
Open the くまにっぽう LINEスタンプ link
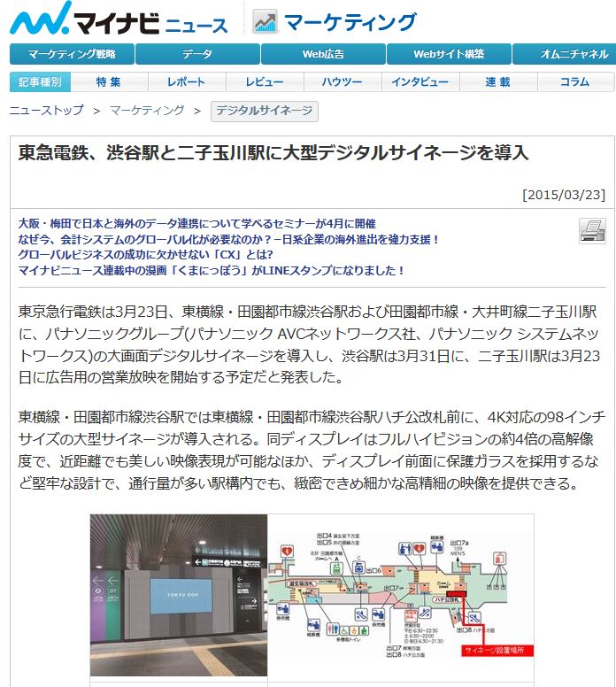(211, 270)
